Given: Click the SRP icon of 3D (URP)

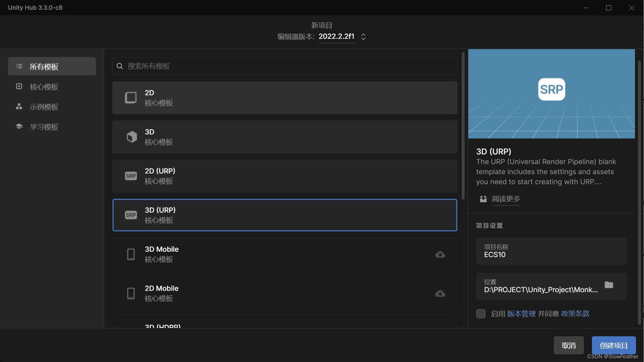Looking at the screenshot, I should click(x=131, y=215).
